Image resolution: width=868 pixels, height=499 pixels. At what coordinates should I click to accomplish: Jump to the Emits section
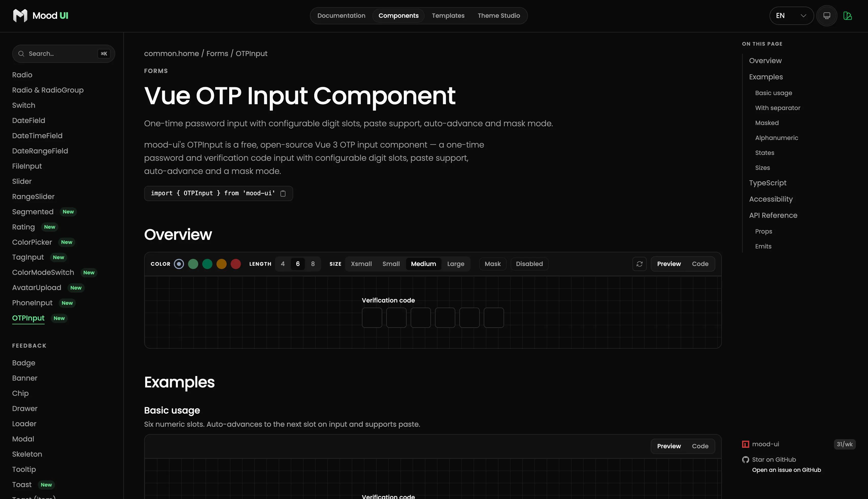pyautogui.click(x=763, y=246)
